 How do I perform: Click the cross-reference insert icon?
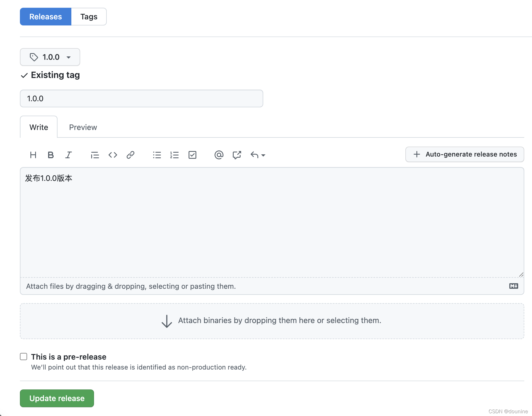[x=237, y=154]
